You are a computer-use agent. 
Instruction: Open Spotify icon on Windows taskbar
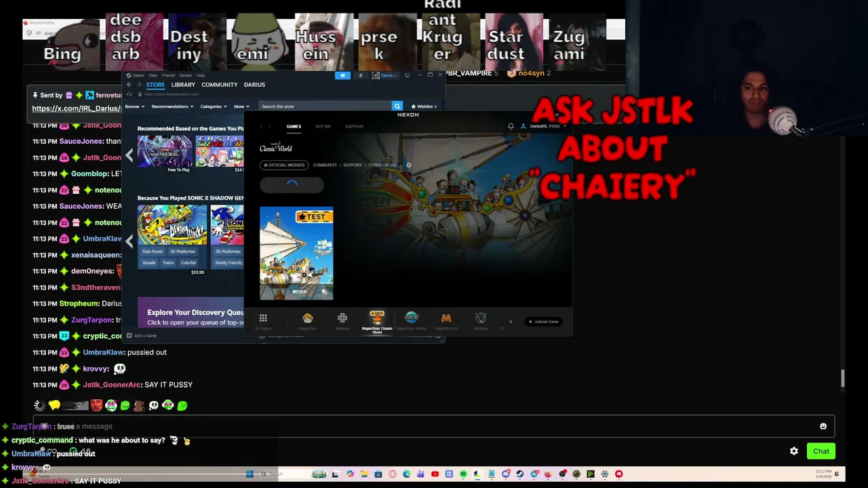coord(463,474)
